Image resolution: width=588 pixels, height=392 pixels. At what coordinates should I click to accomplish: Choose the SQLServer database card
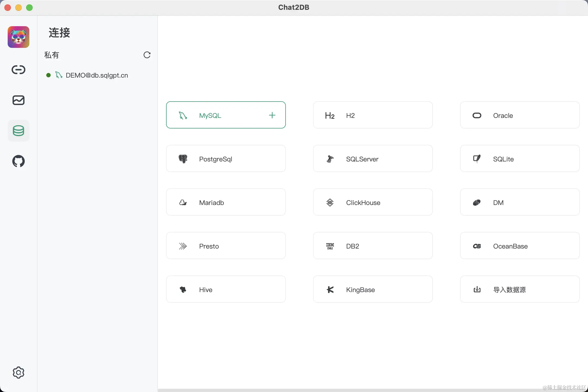(x=373, y=158)
